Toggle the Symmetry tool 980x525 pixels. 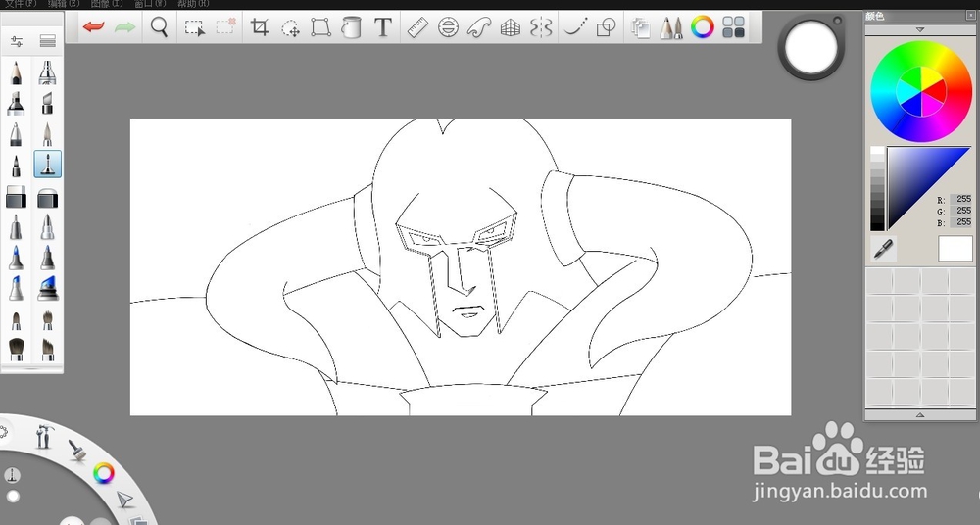541,27
